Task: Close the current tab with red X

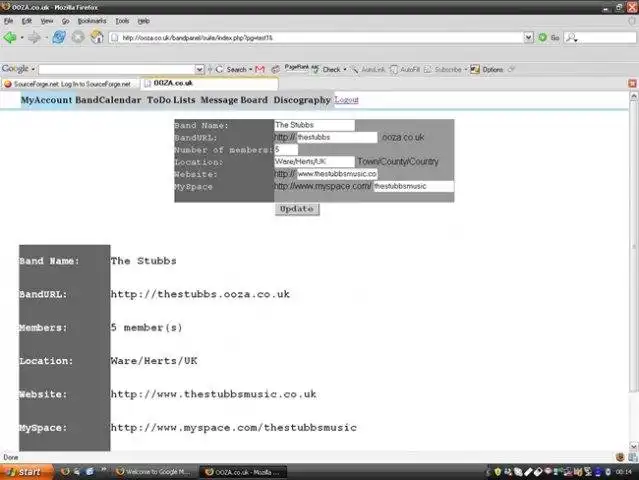Action: (x=632, y=84)
